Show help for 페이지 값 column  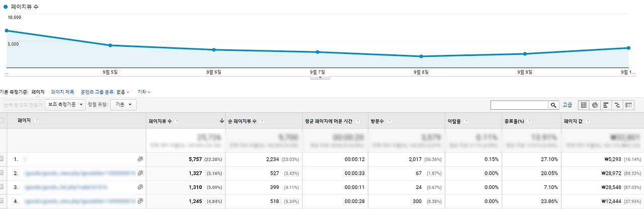(x=587, y=121)
